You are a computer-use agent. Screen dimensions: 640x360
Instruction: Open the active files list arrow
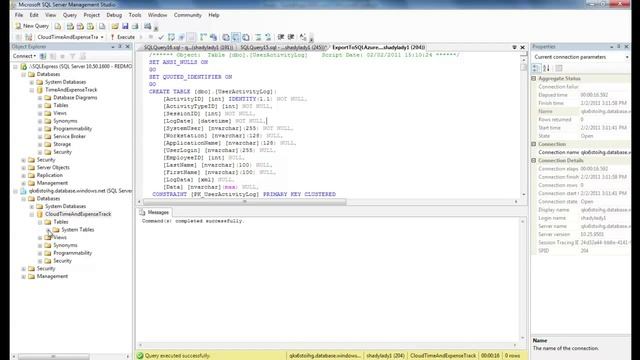tap(514, 47)
